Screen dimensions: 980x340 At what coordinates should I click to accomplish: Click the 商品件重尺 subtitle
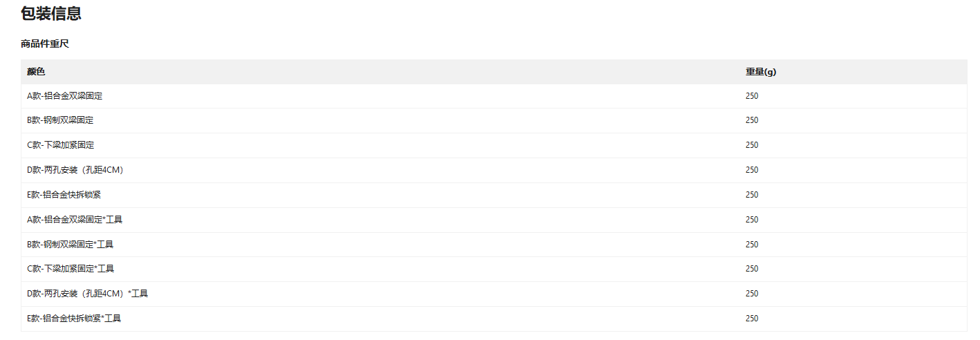45,44
